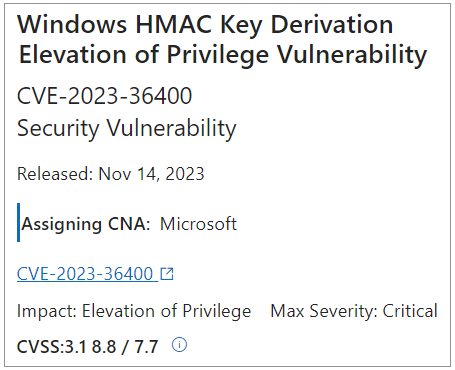
Task: Click the blue vertical bar beside Assigning CNA
Action: [x=18, y=222]
